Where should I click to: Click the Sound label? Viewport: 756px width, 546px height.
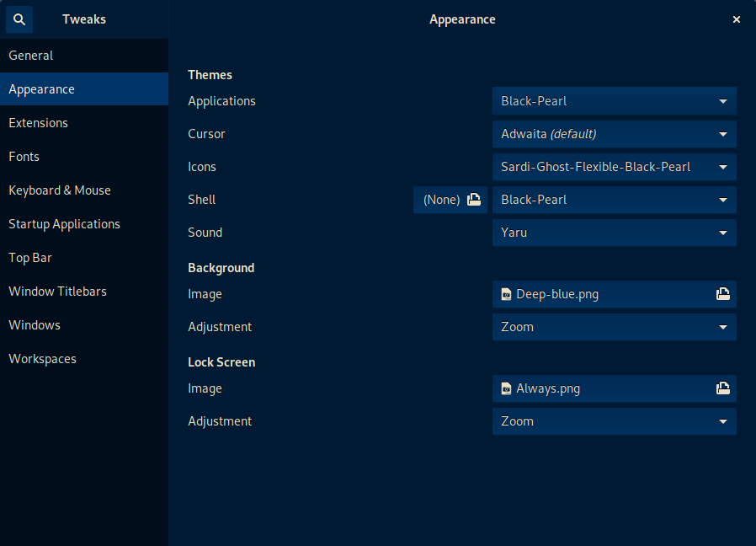205,233
